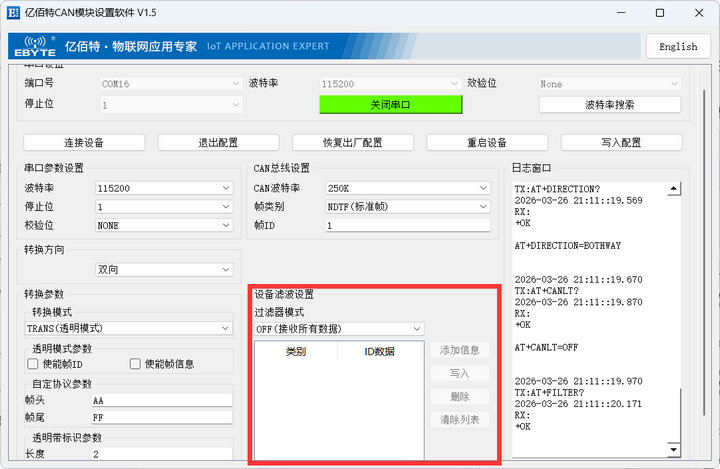Enable the 使能帧信息 checkbox
The image size is (720, 469).
pos(135,364)
